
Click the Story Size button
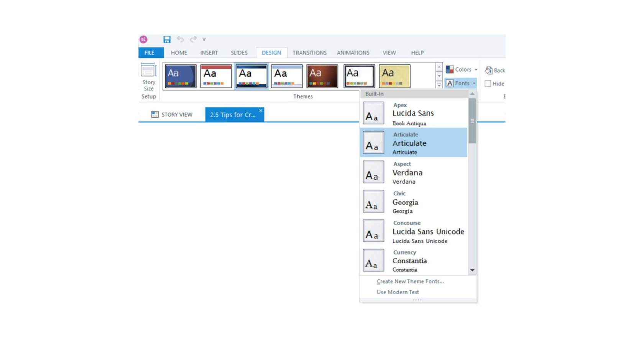point(148,77)
